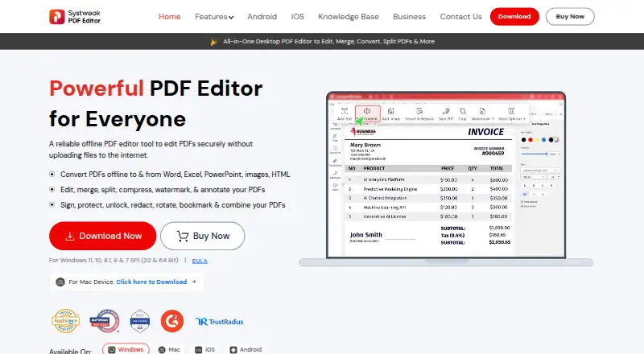Click Edit Content tool in laptop preview
Image resolution: width=644 pixels, height=354 pixels.
point(368,114)
